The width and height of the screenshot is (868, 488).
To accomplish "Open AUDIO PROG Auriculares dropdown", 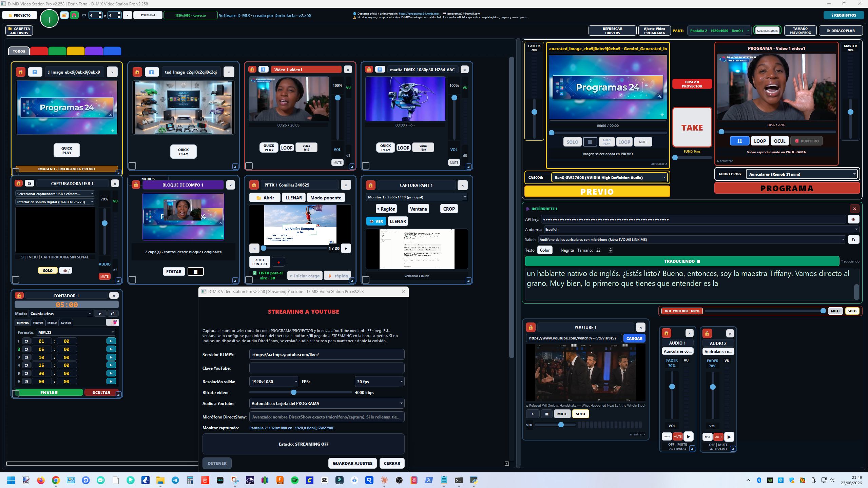I will click(x=802, y=174).
